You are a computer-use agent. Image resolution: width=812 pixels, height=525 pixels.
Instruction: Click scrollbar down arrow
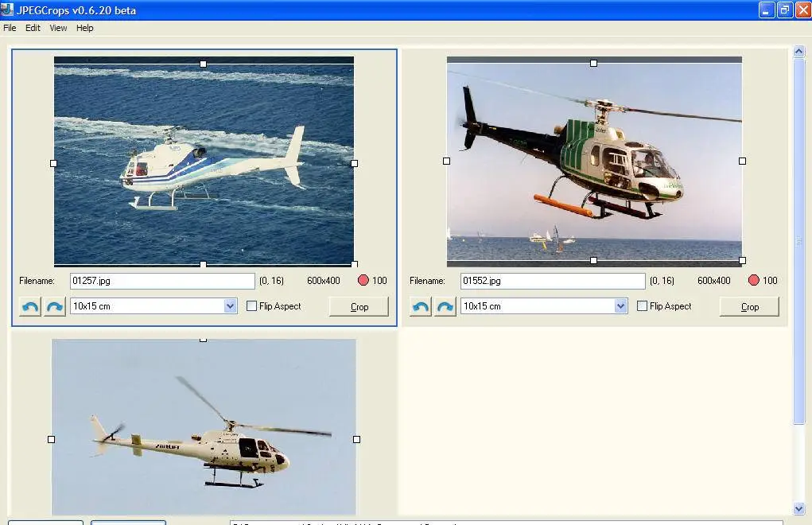[x=799, y=508]
